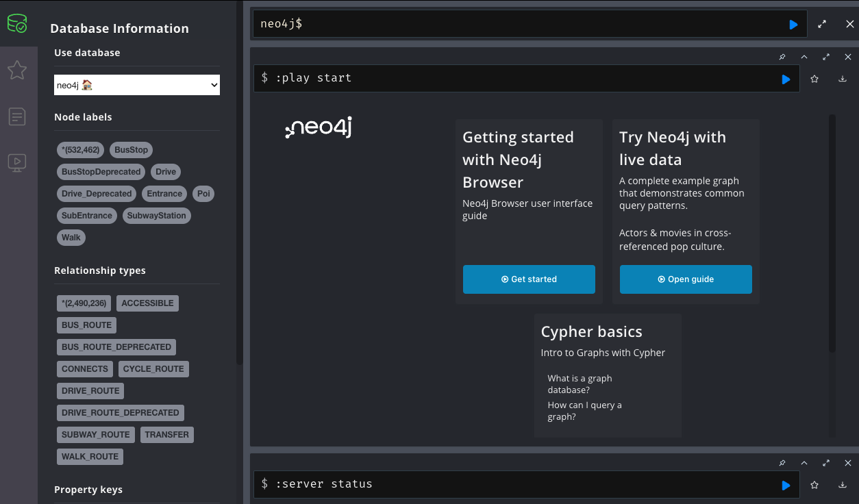Select the Entrance node label
The image size is (859, 504).
click(164, 194)
